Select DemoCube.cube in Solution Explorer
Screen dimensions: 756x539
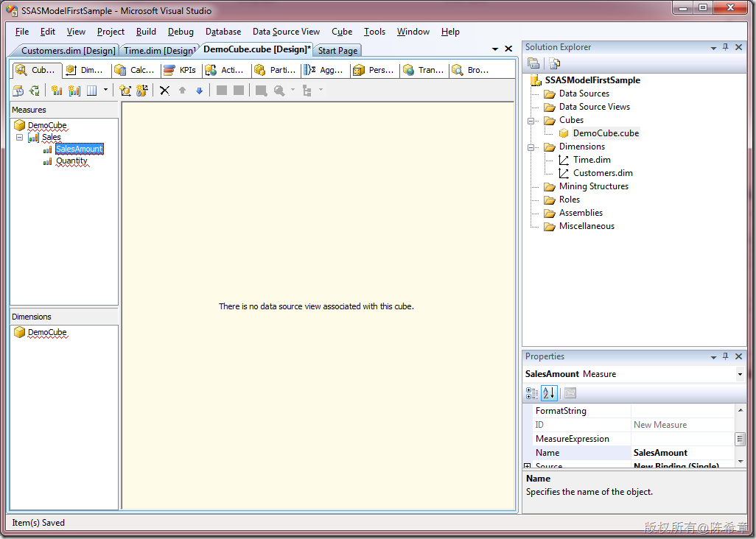[x=606, y=133]
